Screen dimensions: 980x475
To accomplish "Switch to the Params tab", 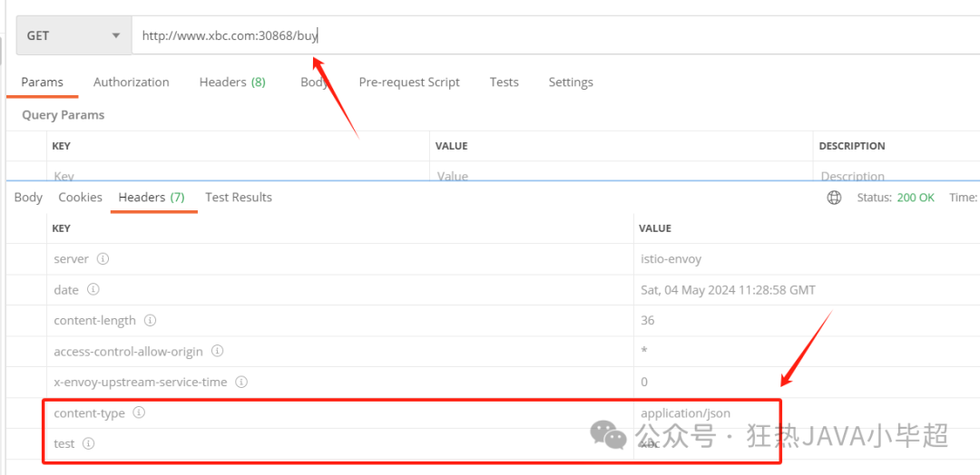I will tap(43, 82).
